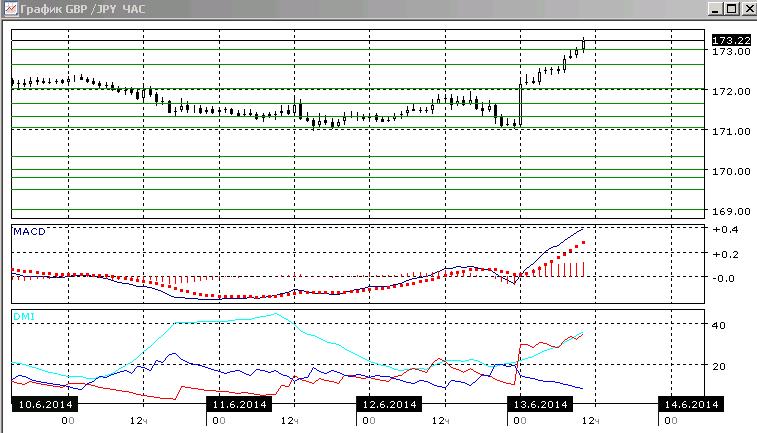Click the DMI 40 scale value

718,325
